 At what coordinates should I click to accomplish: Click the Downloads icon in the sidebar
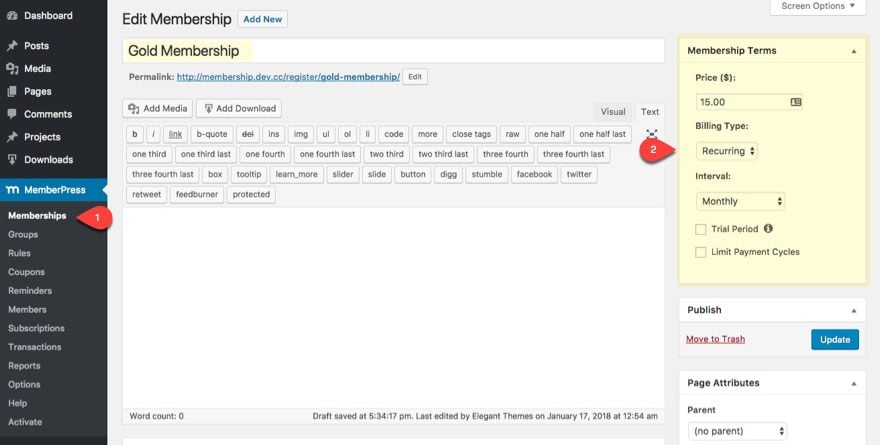12,159
